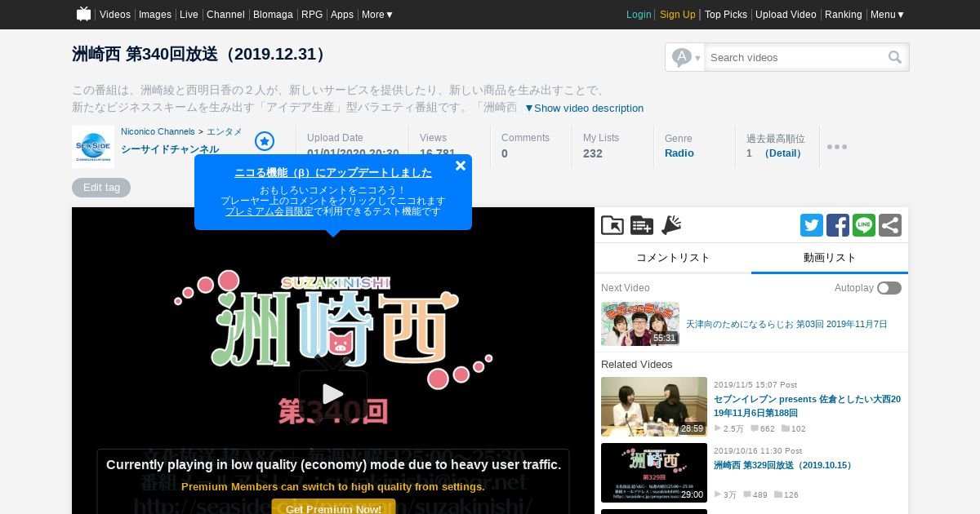Viewport: 980px width, 514px height.
Task: Click the Login link
Action: pyautogui.click(x=639, y=15)
